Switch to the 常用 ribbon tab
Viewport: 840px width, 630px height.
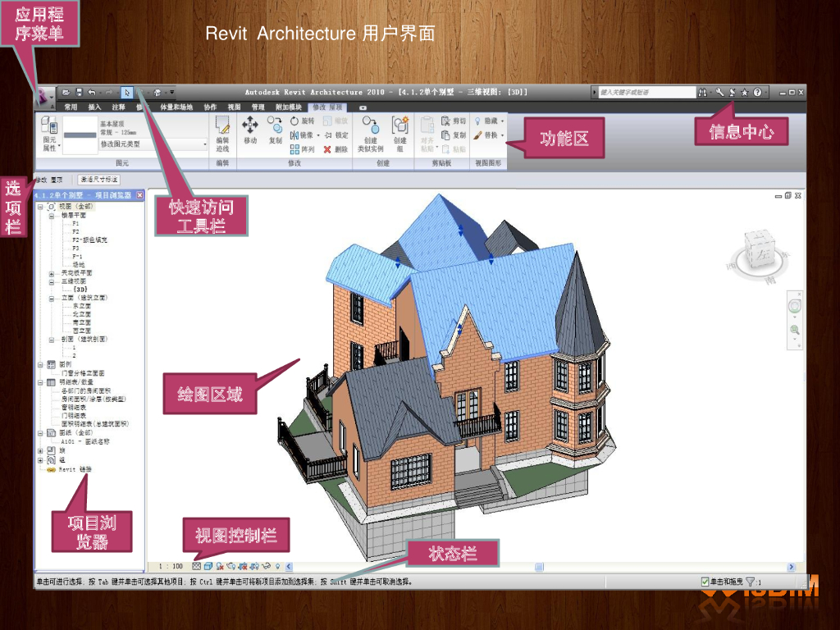coord(71,107)
